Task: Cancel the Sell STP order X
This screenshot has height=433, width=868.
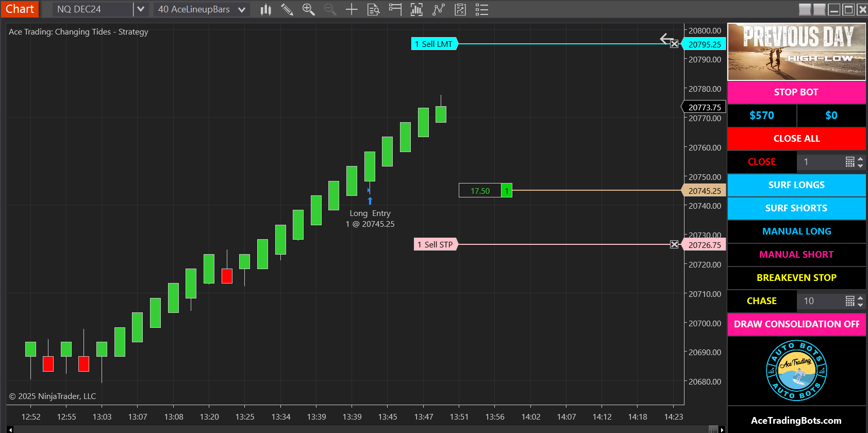Action: coord(674,244)
